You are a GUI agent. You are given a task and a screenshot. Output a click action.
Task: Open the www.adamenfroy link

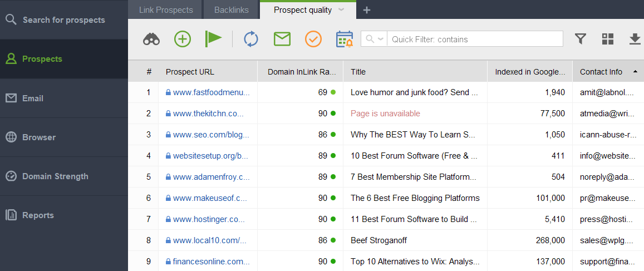click(211, 177)
